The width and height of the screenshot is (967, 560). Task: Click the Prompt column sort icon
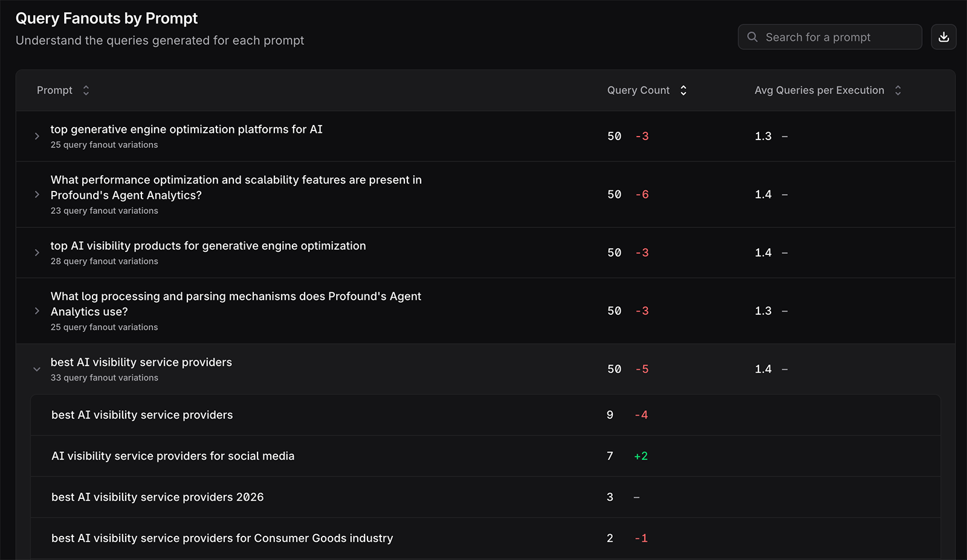[x=86, y=90]
